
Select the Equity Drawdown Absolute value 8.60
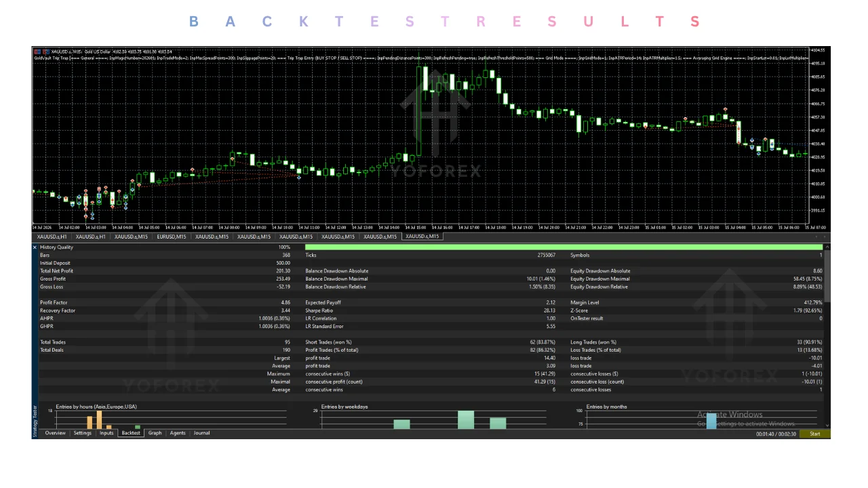[x=817, y=271]
